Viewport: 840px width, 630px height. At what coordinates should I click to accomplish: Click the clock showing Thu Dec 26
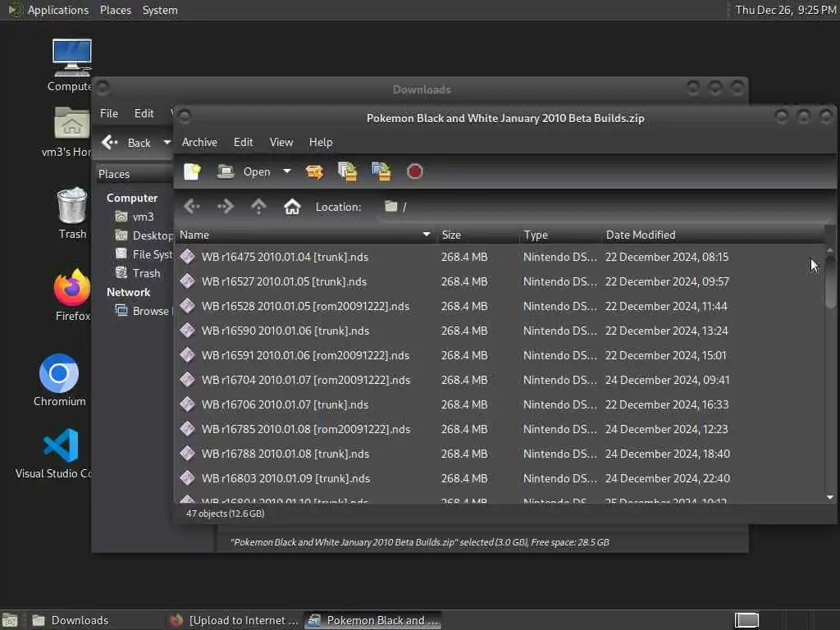pos(785,10)
